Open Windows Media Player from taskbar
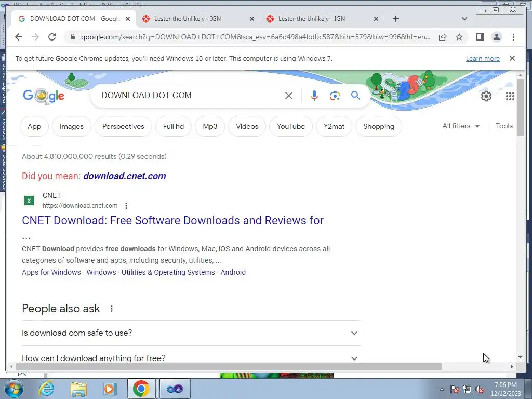The height and width of the screenshot is (399, 532). point(109,389)
